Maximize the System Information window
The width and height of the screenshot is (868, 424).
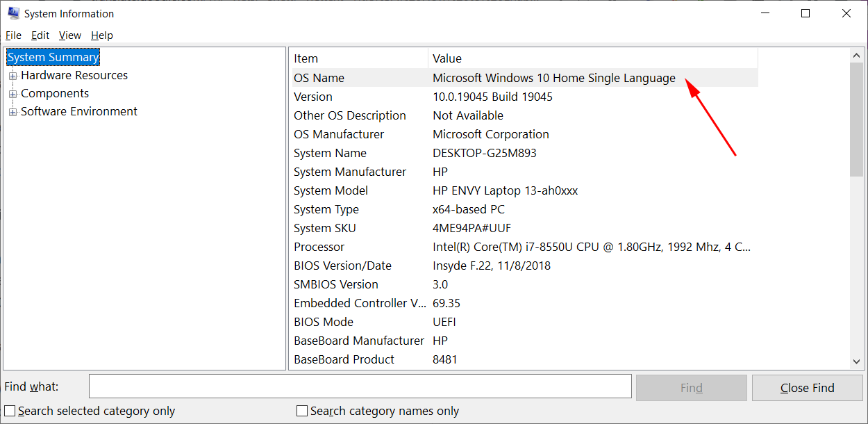pyautogui.click(x=806, y=13)
